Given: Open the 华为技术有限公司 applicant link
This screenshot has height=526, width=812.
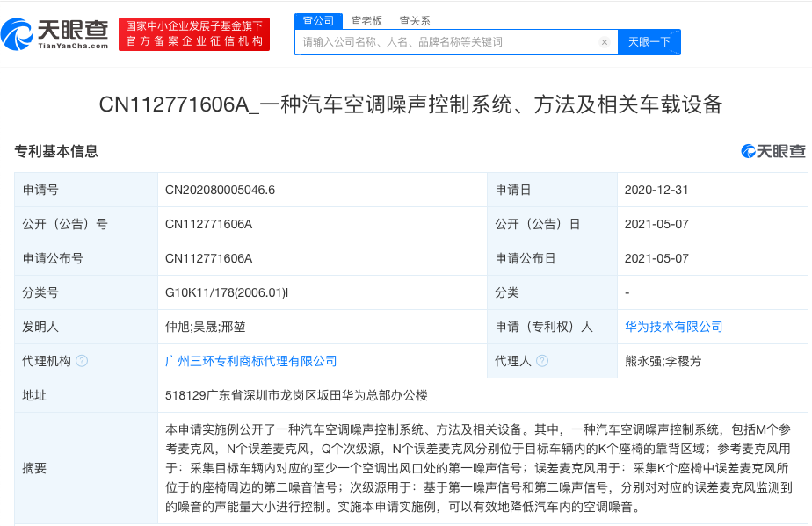Looking at the screenshot, I should pyautogui.click(x=674, y=327).
